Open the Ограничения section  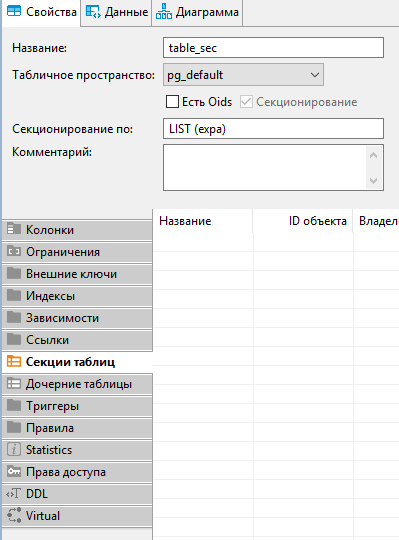click(x=77, y=252)
